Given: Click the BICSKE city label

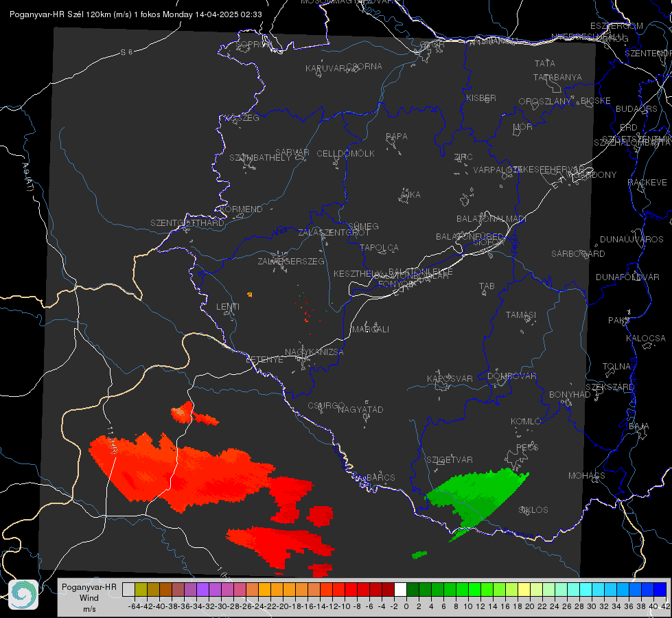Looking at the screenshot, I should tap(596, 101).
